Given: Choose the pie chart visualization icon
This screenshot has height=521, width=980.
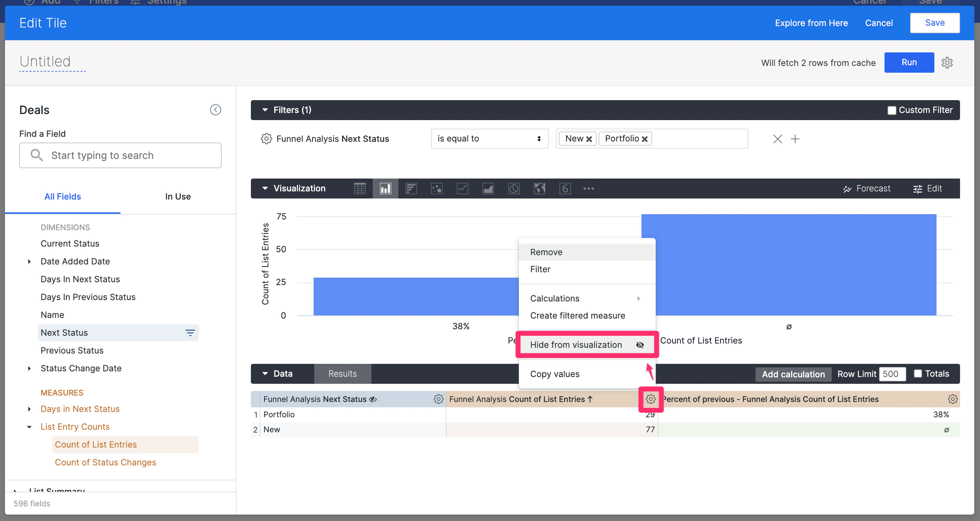Looking at the screenshot, I should click(x=514, y=189).
